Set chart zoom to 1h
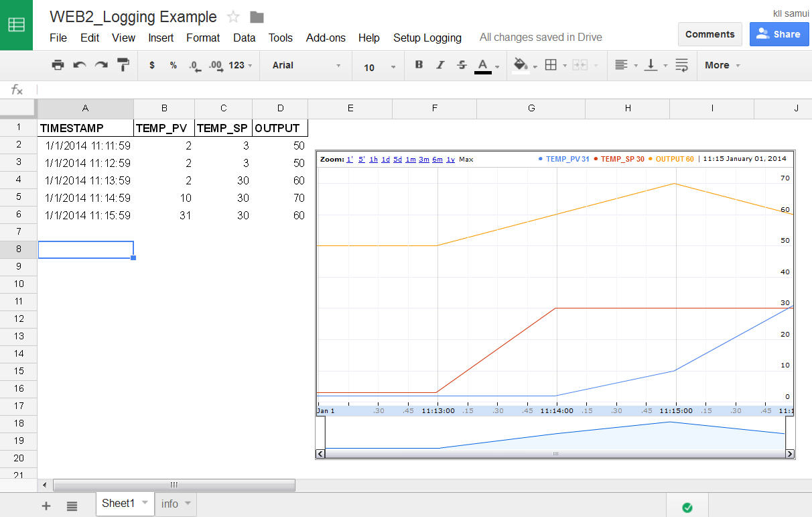812x517 pixels. click(x=373, y=160)
